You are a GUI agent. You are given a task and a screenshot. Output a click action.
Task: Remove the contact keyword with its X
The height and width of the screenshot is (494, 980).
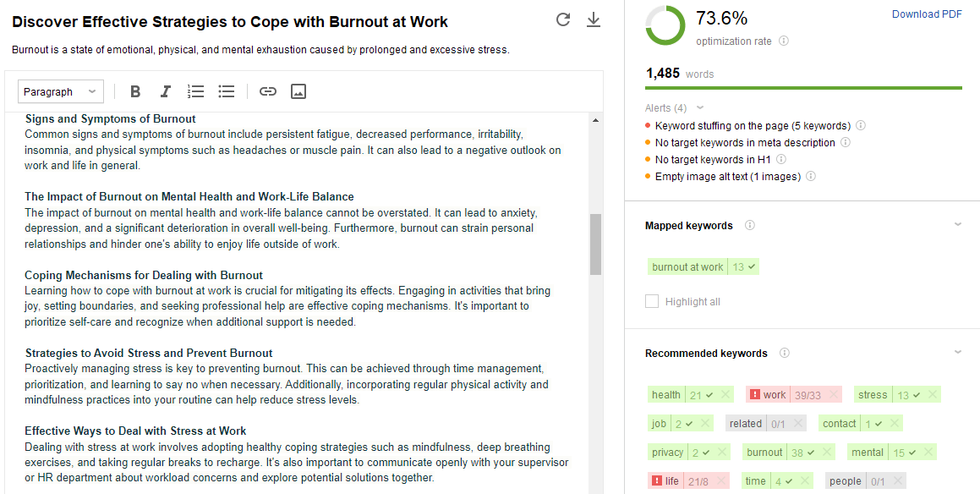pyautogui.click(x=895, y=423)
